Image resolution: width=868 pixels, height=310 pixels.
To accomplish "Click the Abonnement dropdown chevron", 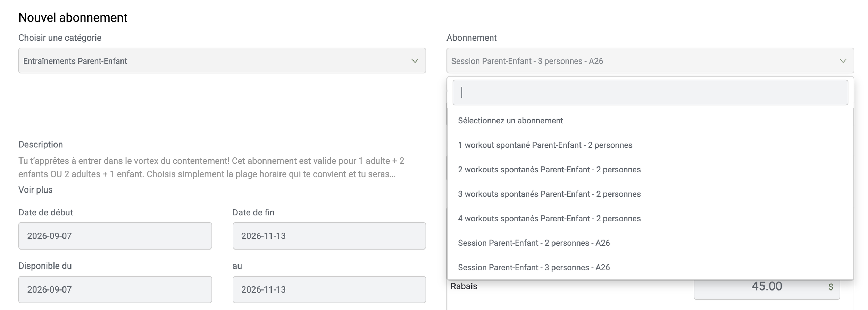I will click(x=843, y=61).
